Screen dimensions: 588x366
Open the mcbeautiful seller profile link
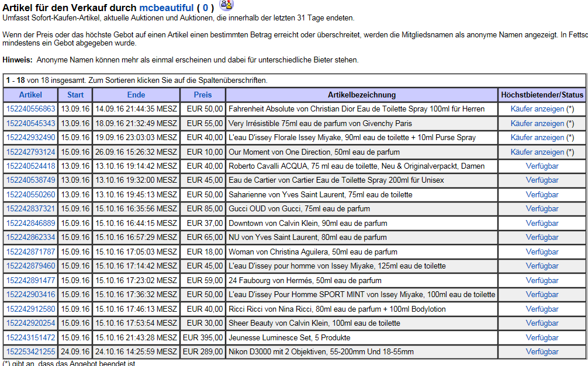(x=167, y=8)
